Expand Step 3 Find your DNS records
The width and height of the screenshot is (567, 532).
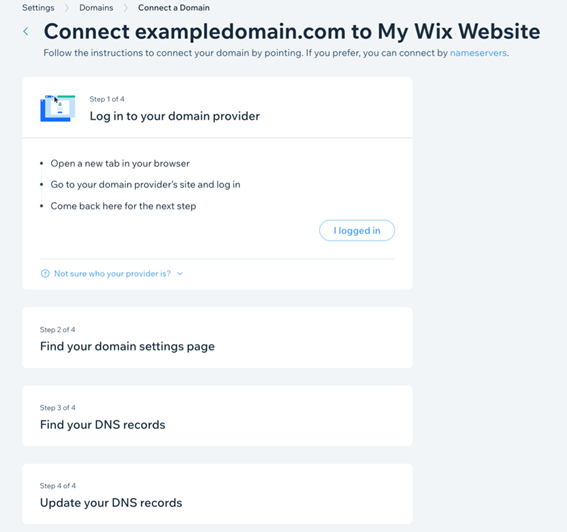click(x=217, y=416)
